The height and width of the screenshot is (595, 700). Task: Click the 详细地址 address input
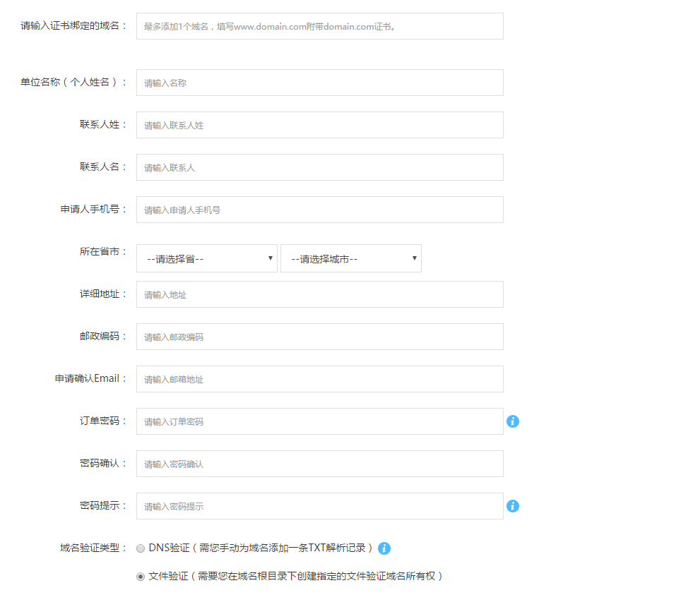[x=320, y=294]
